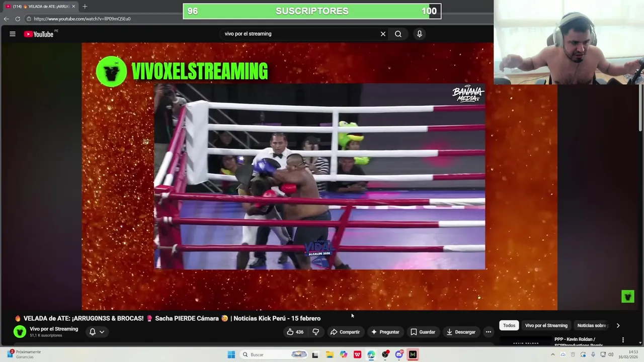Open the Discord icon in the taskbar
Screen dimensions: 644x362
pos(399,354)
